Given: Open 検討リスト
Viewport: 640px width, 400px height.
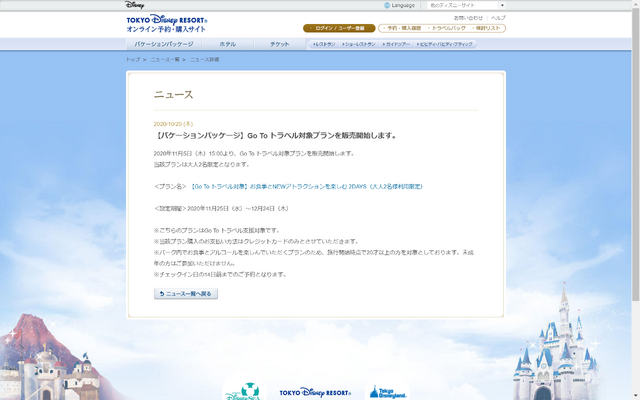Looking at the screenshot, I should point(486,28).
